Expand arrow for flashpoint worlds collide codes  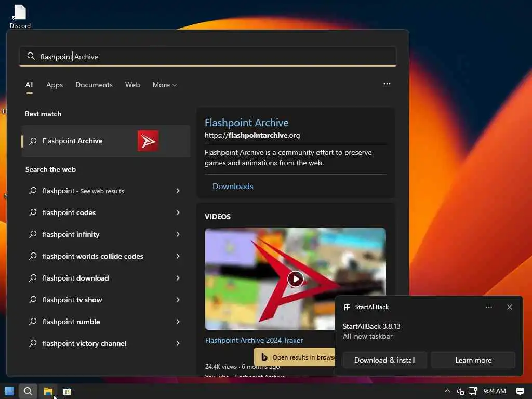178,256
